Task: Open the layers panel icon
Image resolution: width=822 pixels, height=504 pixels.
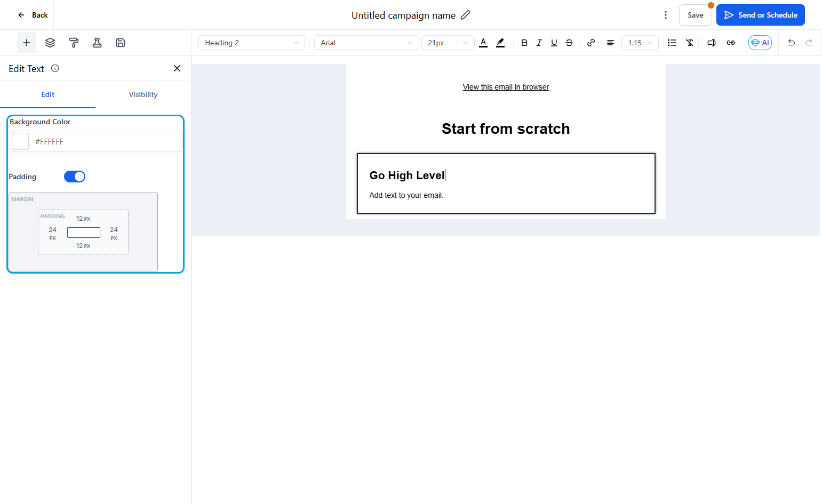Action: coord(50,43)
